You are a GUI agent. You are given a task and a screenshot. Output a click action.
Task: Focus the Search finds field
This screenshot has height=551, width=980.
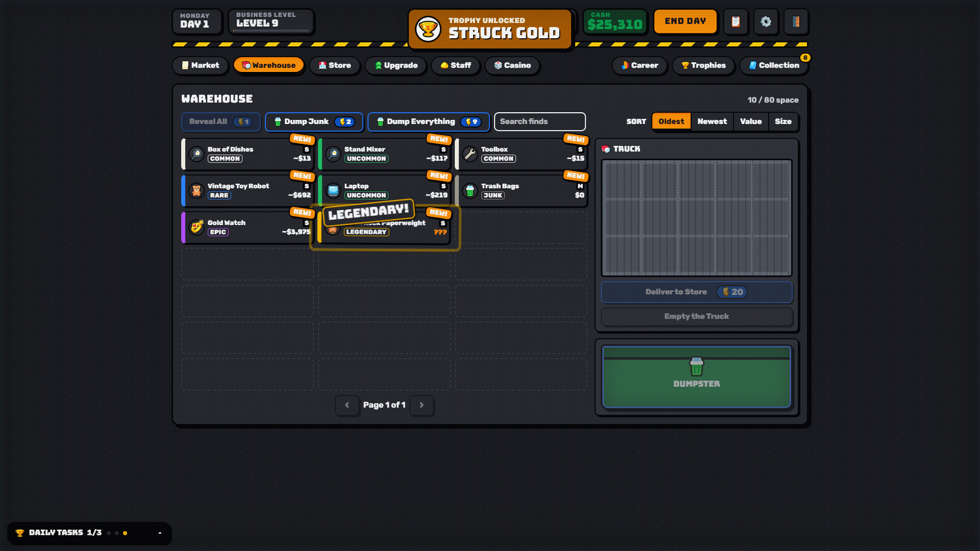point(540,122)
